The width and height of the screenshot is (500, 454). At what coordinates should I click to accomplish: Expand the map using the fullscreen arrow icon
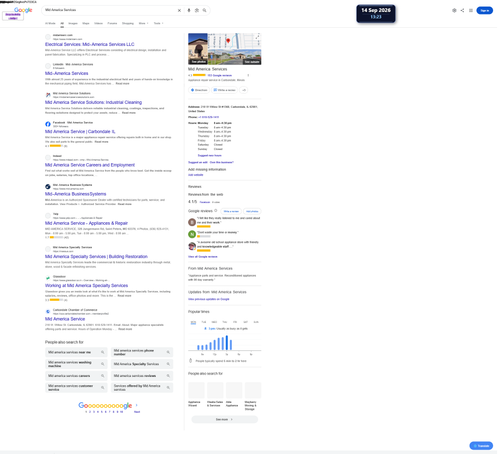(x=258, y=36)
